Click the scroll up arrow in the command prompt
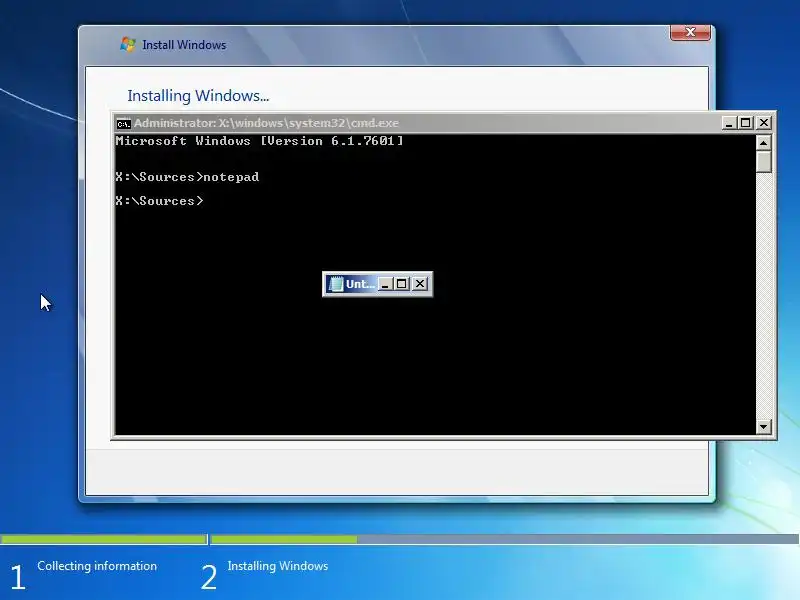 (763, 143)
